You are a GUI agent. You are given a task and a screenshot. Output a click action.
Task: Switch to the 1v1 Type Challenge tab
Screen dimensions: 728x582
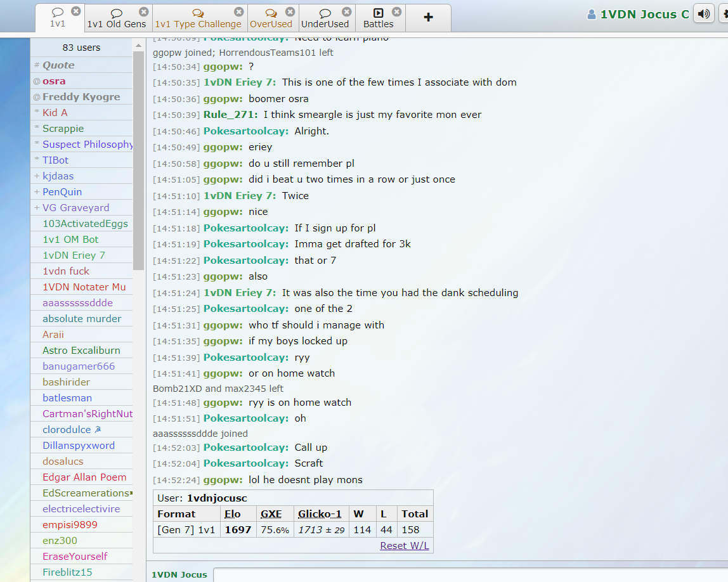[x=198, y=19]
